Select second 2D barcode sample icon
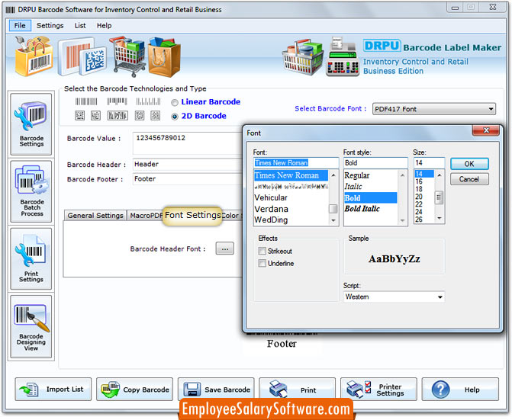 (x=95, y=115)
